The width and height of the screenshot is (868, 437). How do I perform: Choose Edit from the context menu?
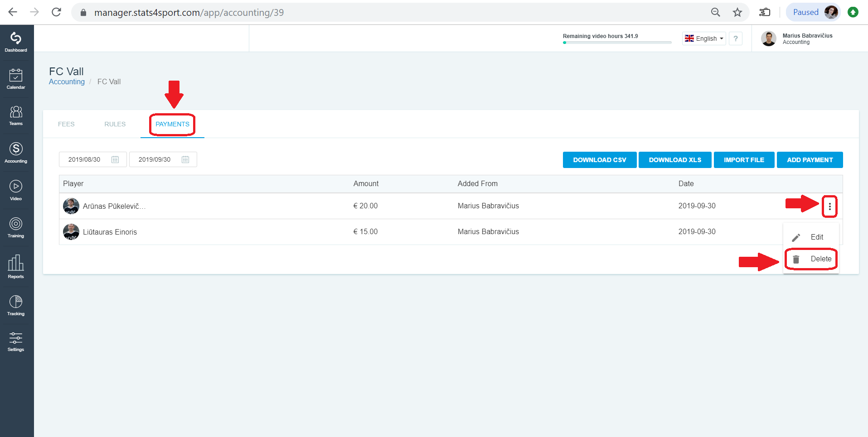pyautogui.click(x=811, y=237)
